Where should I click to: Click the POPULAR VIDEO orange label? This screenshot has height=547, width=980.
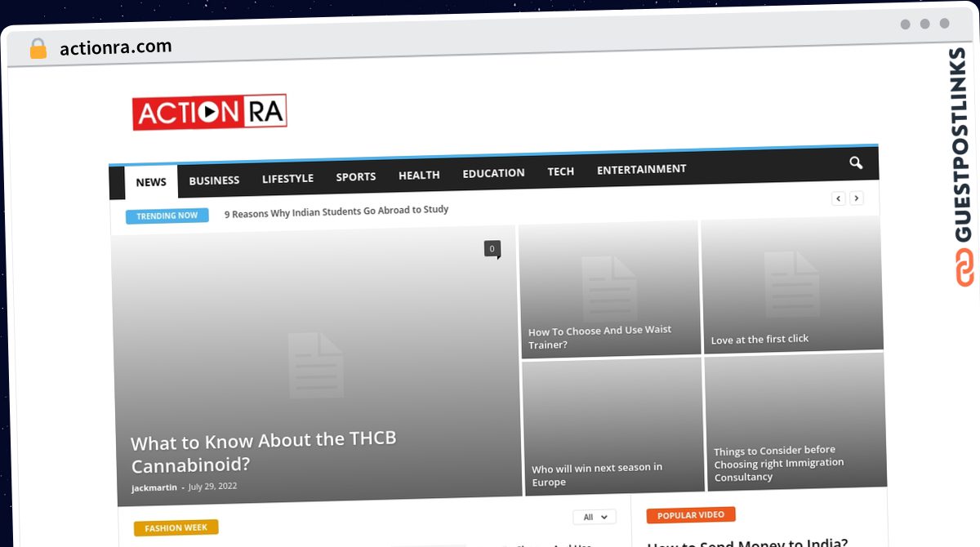690,514
